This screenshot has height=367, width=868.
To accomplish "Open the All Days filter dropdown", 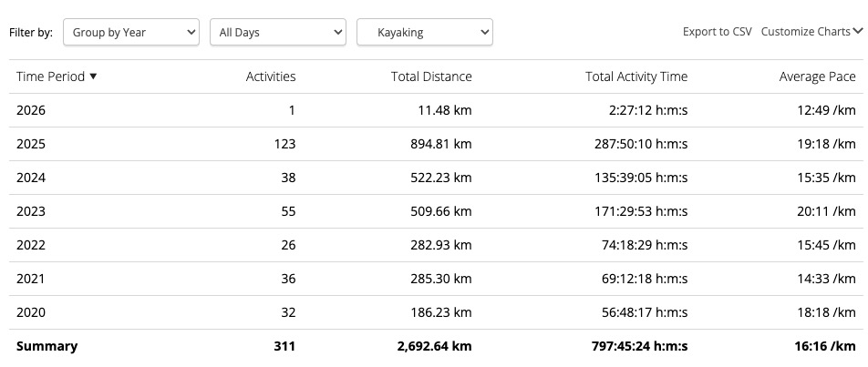I will 277,33.
